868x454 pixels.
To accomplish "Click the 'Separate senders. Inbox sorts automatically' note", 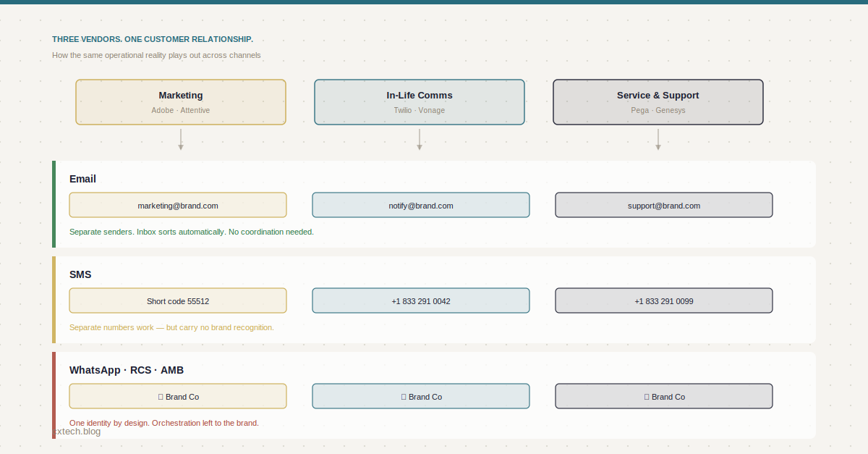I will pyautogui.click(x=192, y=232).
